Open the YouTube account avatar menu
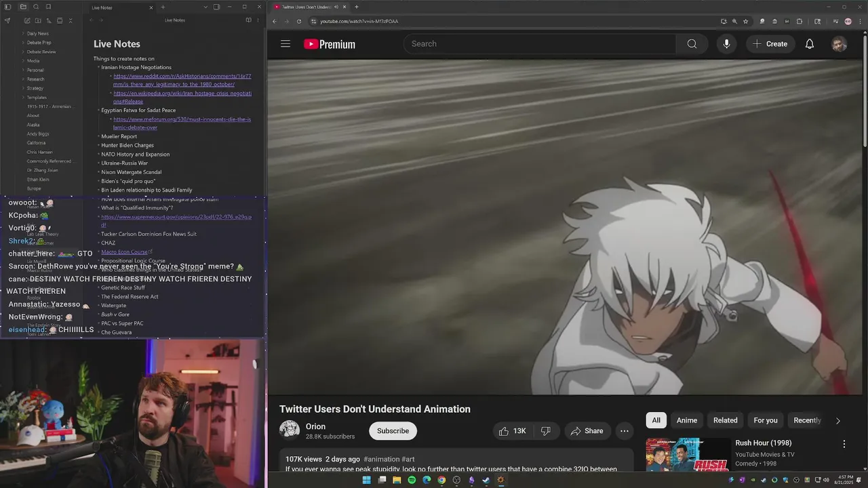 coord(840,44)
